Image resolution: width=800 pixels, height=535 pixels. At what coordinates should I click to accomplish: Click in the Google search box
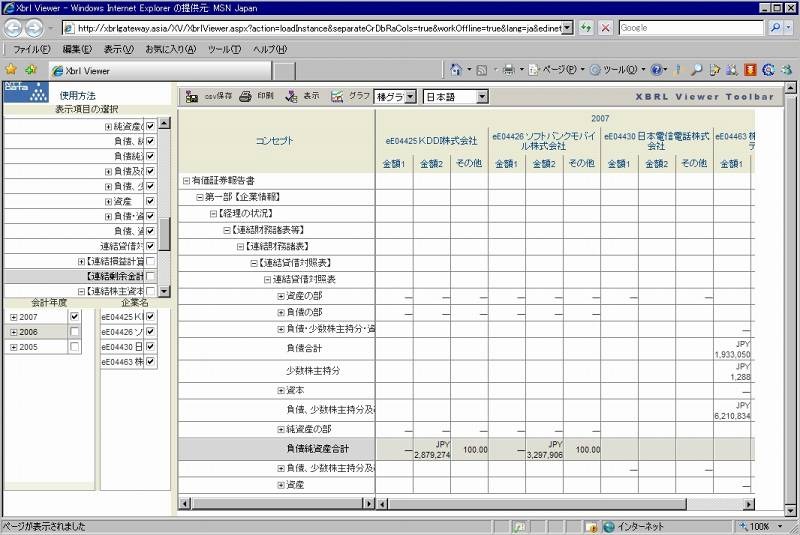tap(691, 28)
